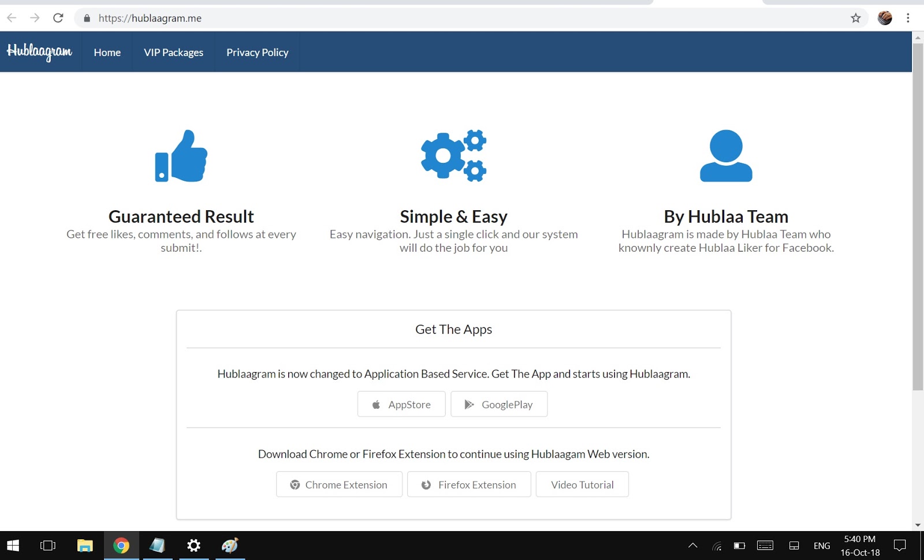
Task: Get the Firefox Extension
Action: click(x=469, y=484)
